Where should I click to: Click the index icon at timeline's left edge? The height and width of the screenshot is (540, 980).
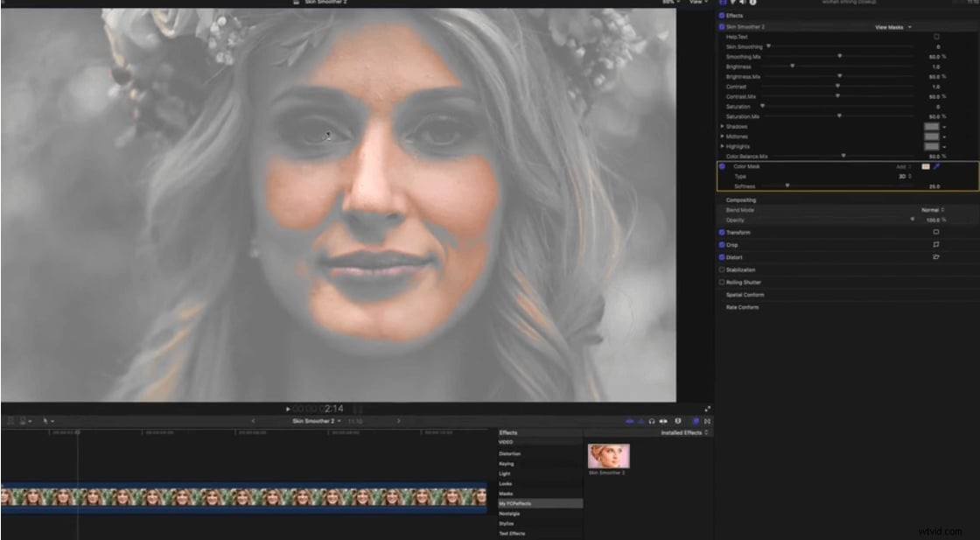point(10,421)
